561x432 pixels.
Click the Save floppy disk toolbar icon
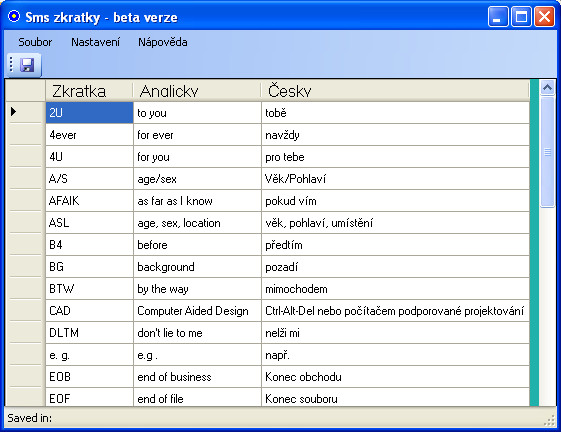tap(27, 65)
